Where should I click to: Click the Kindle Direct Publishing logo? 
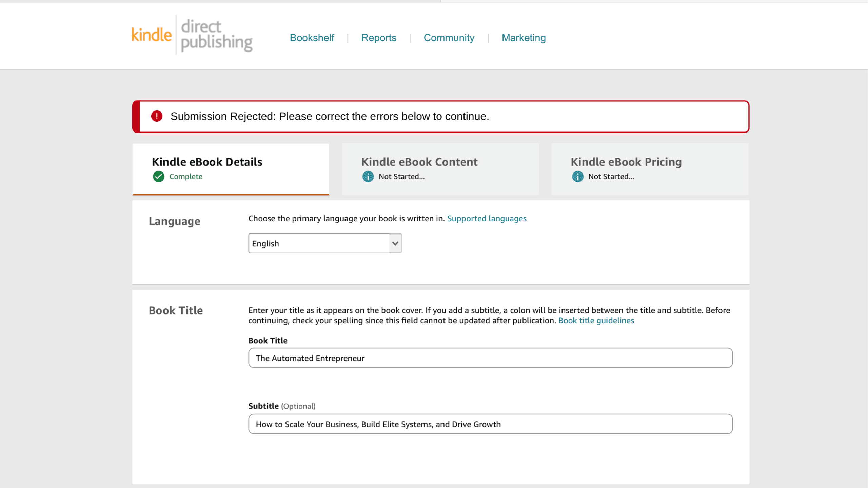click(x=192, y=35)
